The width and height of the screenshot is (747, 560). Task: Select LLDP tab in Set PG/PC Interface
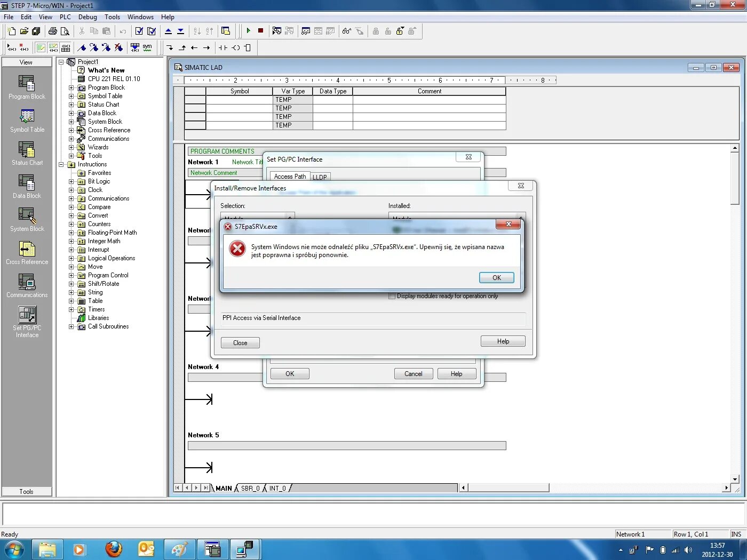coord(320,177)
